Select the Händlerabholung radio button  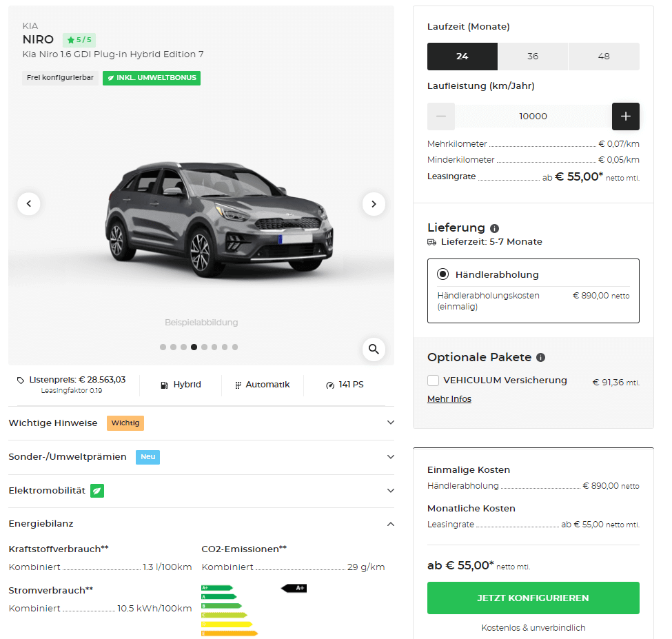coord(442,274)
